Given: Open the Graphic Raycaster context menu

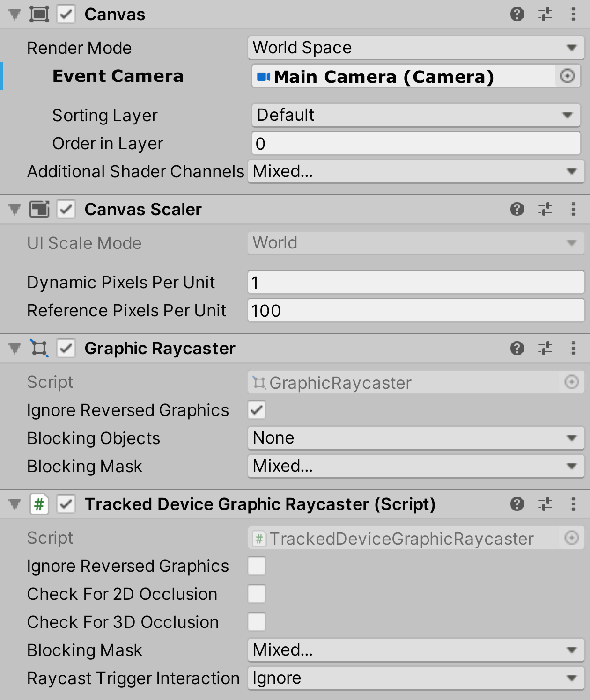Looking at the screenshot, I should pyautogui.click(x=572, y=349).
